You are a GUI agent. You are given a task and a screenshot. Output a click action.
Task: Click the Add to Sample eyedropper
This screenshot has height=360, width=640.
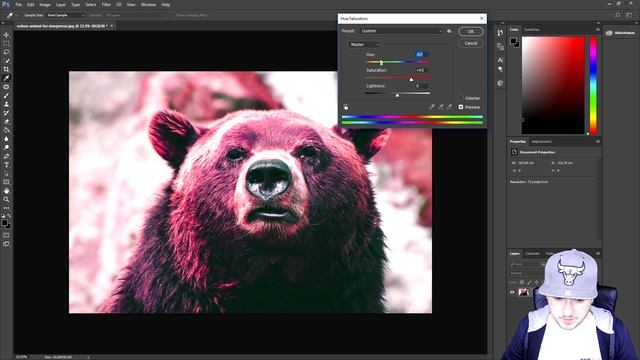coord(440,107)
